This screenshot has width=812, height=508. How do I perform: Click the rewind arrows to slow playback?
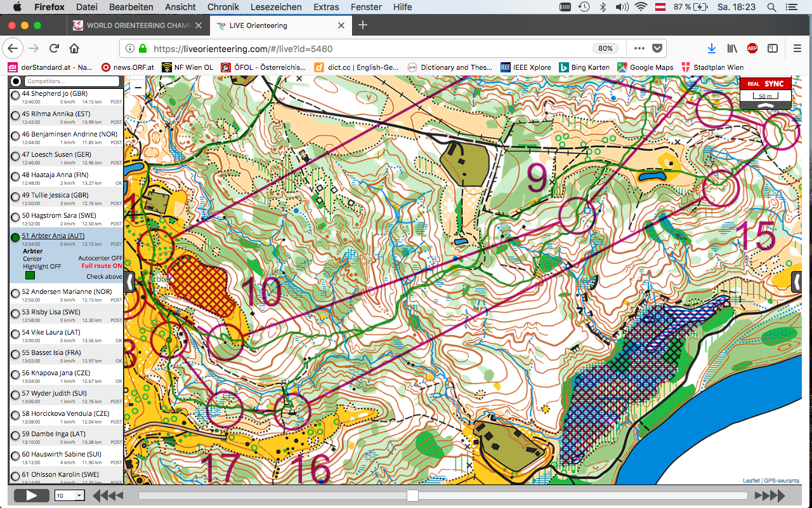[x=108, y=495]
